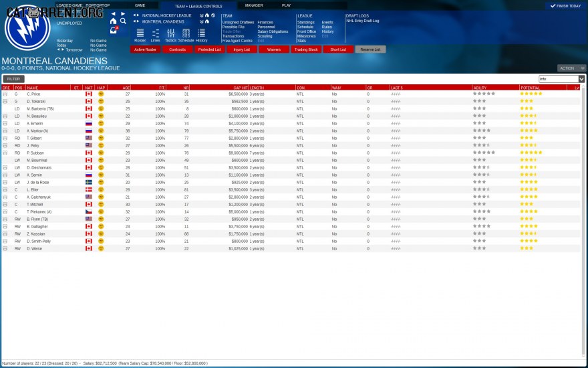This screenshot has width=588, height=368.
Task: Click T. Plekanec's Czech flag icon
Action: (x=89, y=212)
